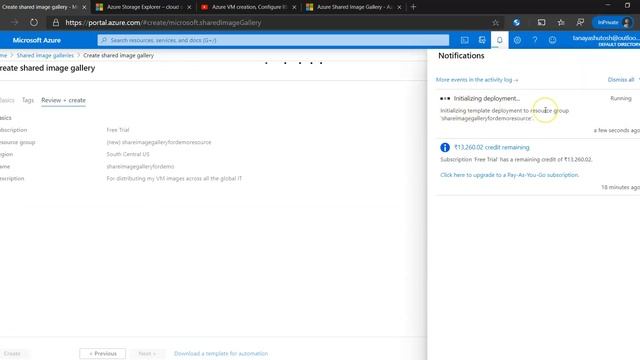Open Azure portal Settings gear
This screenshot has width=640, height=360.
tap(517, 40)
